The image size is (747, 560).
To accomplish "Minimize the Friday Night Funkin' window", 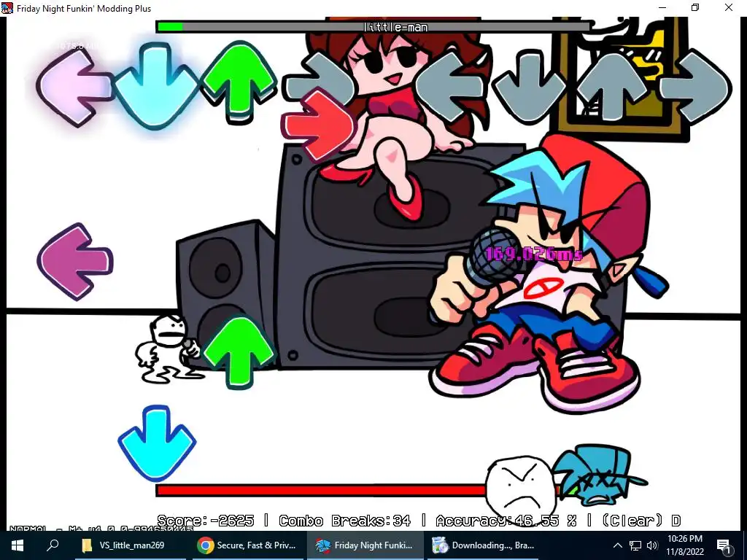I will click(x=662, y=7).
